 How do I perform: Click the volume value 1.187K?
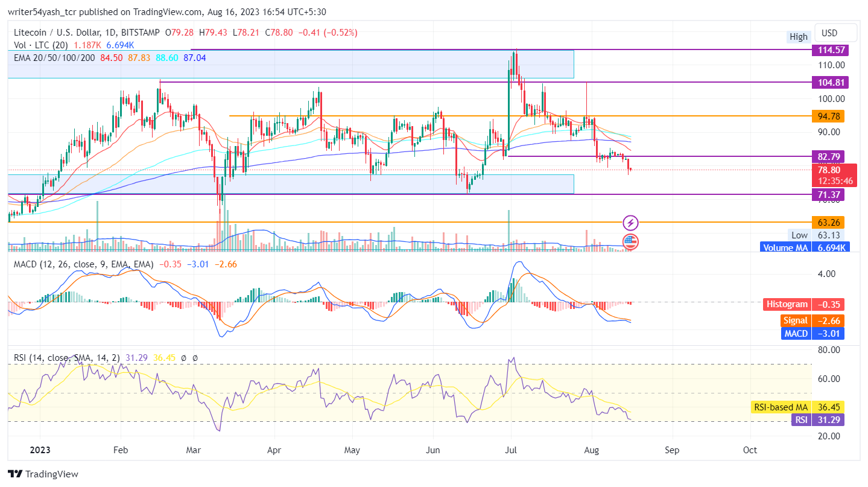[x=88, y=45]
